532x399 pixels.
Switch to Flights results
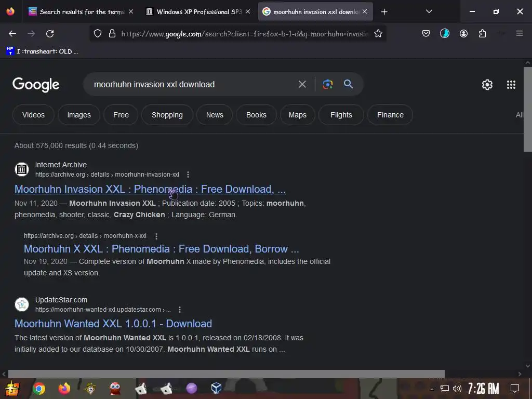click(x=341, y=115)
